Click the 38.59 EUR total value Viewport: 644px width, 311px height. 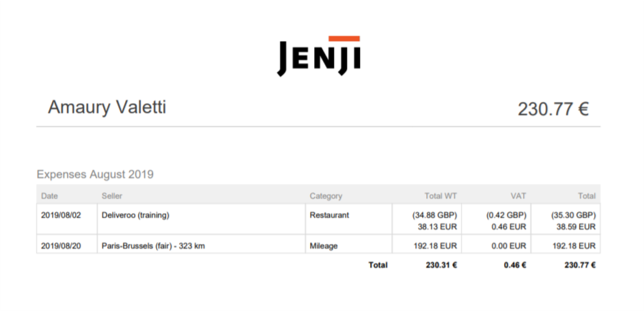pos(576,227)
